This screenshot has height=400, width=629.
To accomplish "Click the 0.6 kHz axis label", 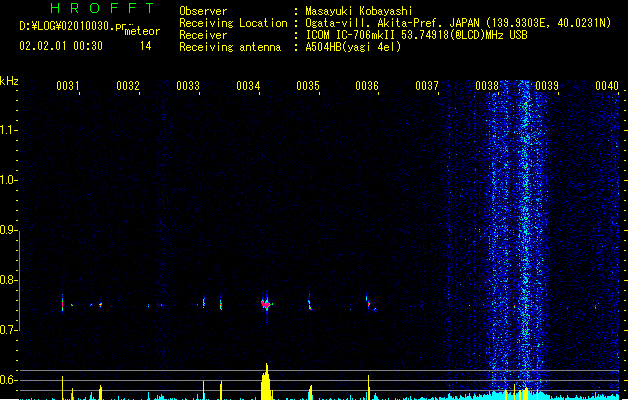I will click(x=8, y=380).
